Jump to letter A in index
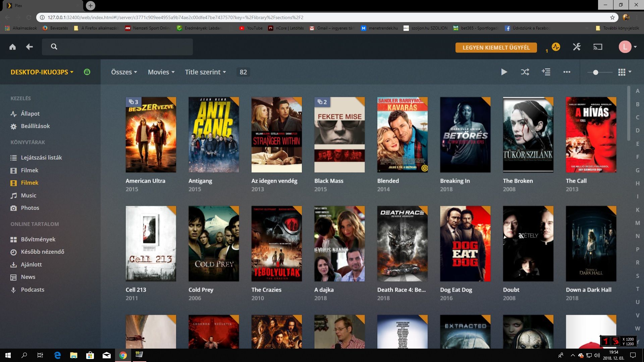 638,91
